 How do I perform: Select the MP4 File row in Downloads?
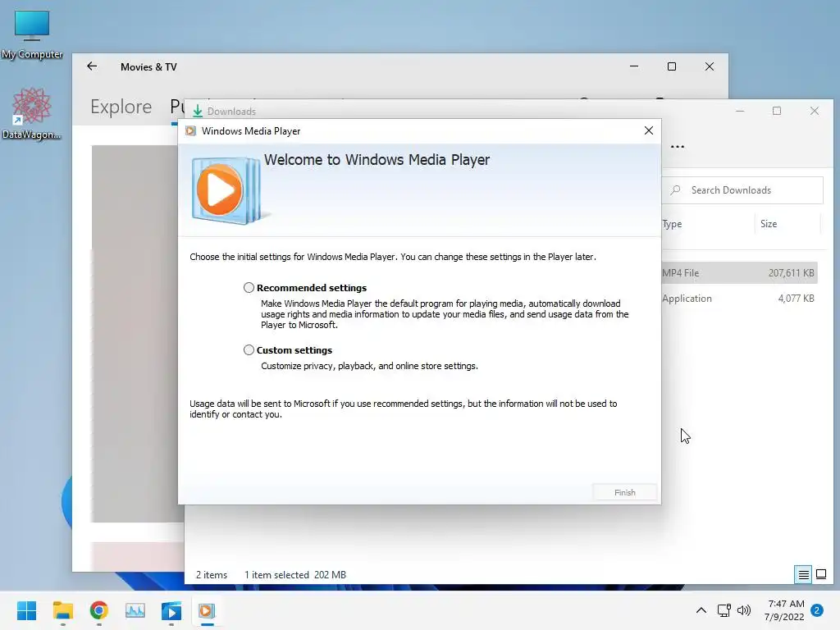(739, 272)
